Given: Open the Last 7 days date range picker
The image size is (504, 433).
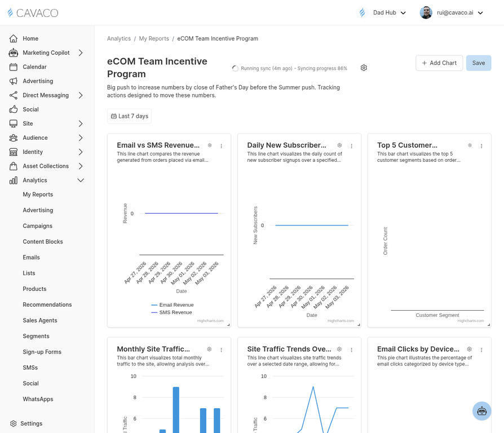Looking at the screenshot, I should tap(129, 116).
